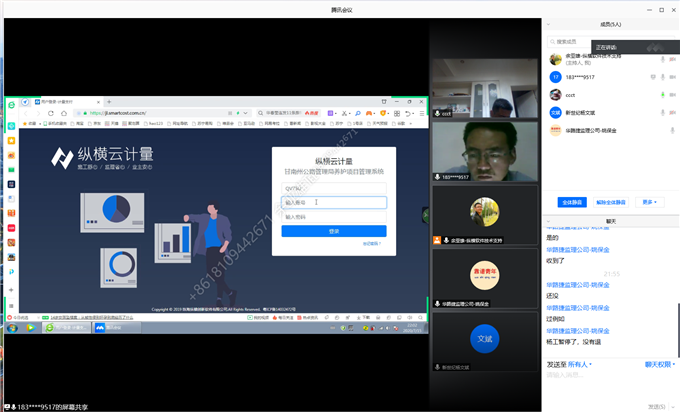The height and width of the screenshot is (412, 680).
Task: Click the 腾讯会议 button on the shared taskbar
Action: [116, 328]
